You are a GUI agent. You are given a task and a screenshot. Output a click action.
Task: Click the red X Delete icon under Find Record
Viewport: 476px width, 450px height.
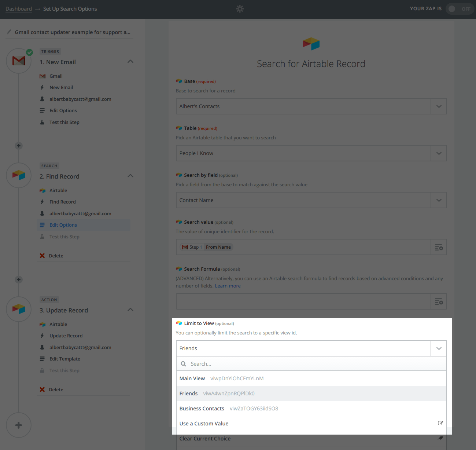pos(42,256)
